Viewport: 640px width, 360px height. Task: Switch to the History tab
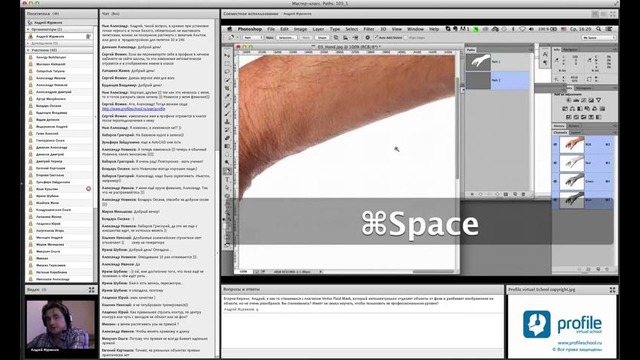pos(559,126)
